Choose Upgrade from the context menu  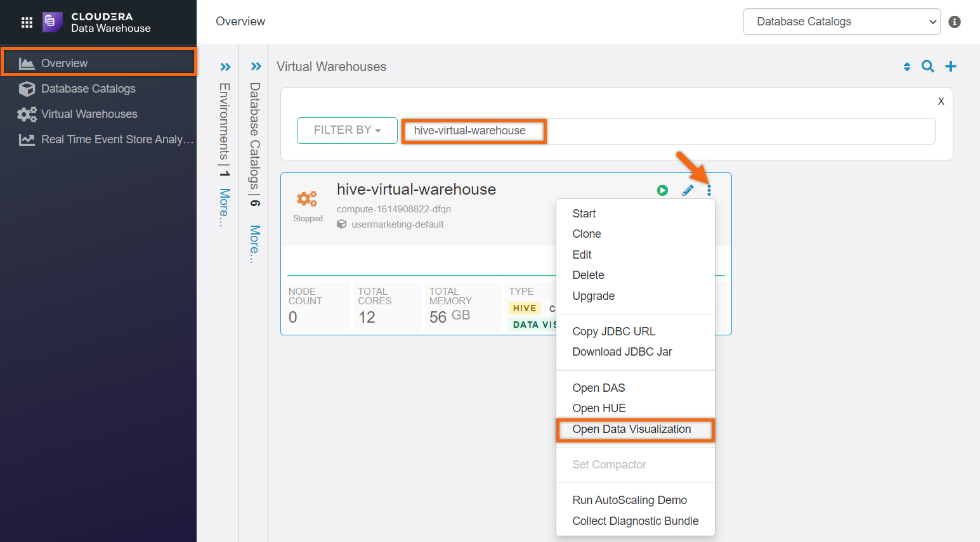(x=636, y=296)
